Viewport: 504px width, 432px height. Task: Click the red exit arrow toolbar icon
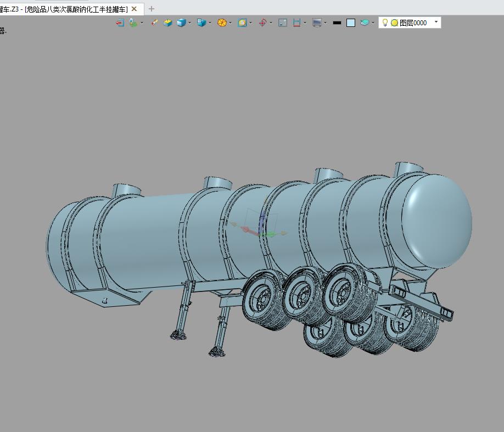pyautogui.click(x=120, y=23)
